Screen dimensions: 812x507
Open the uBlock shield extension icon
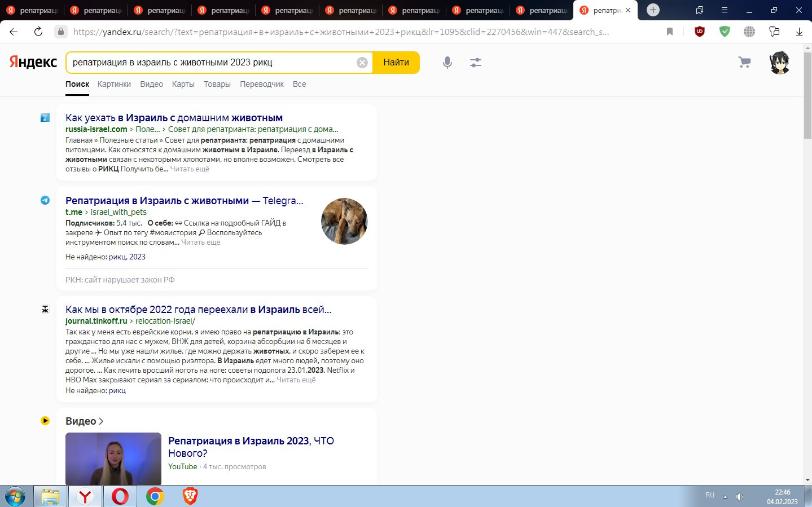click(700, 32)
